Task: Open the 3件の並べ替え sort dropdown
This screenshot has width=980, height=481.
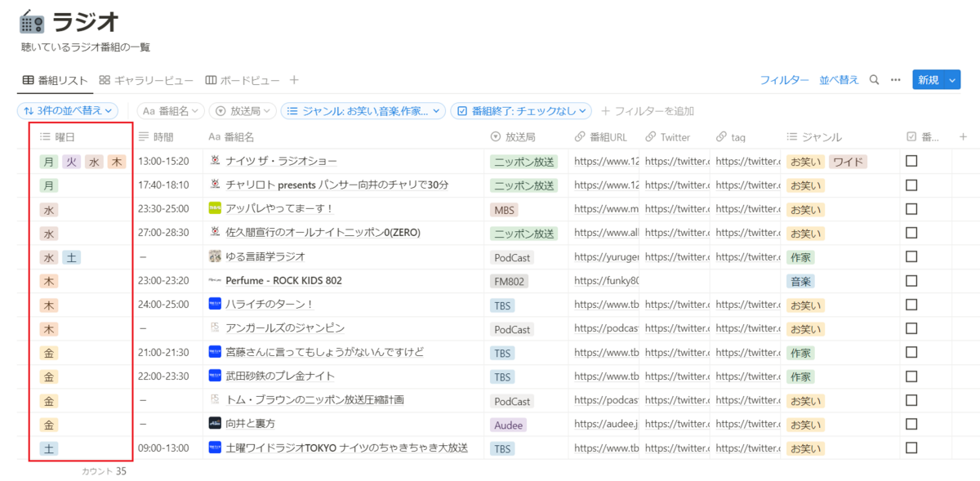Action: tap(68, 110)
